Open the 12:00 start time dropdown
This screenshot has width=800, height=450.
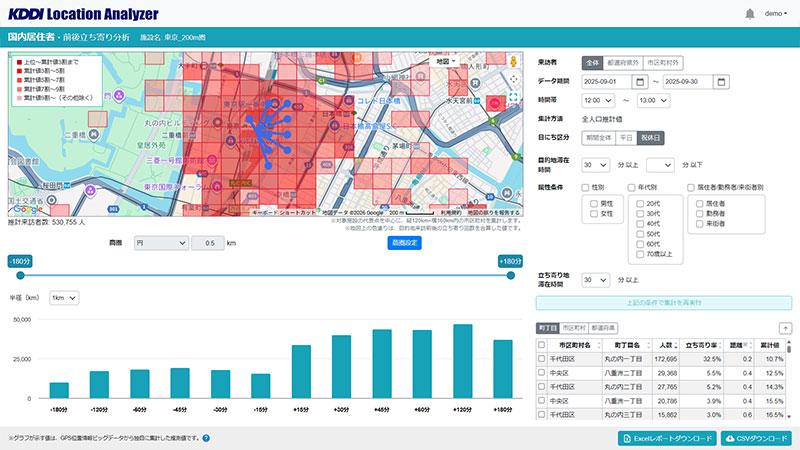pos(598,100)
